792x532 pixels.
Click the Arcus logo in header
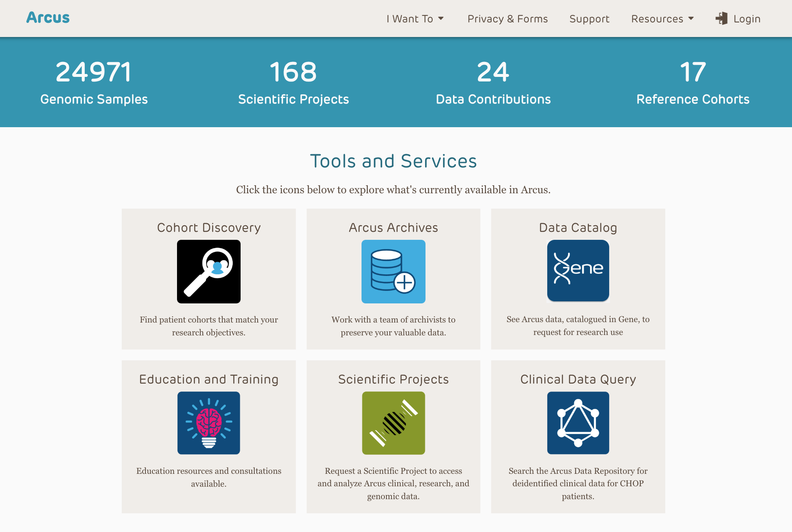tap(48, 17)
